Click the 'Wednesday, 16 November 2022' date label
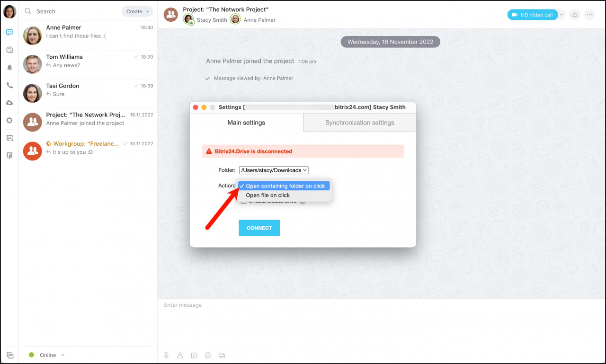This screenshot has height=364, width=606. pos(391,42)
